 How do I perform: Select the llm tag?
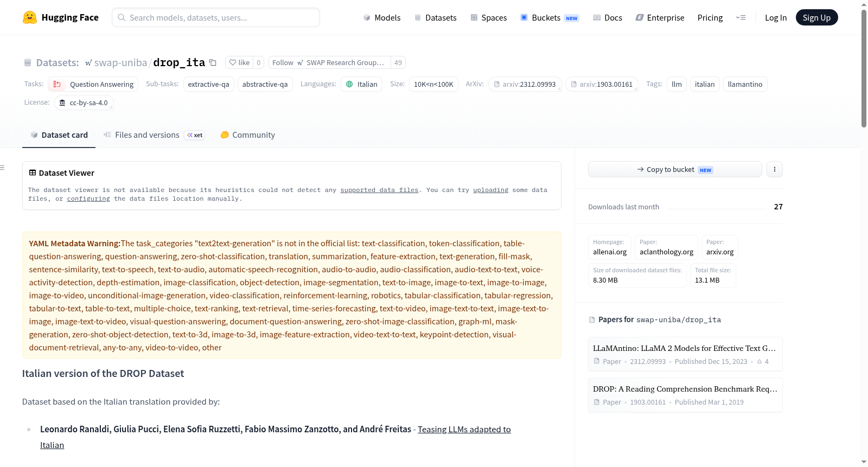click(x=676, y=84)
